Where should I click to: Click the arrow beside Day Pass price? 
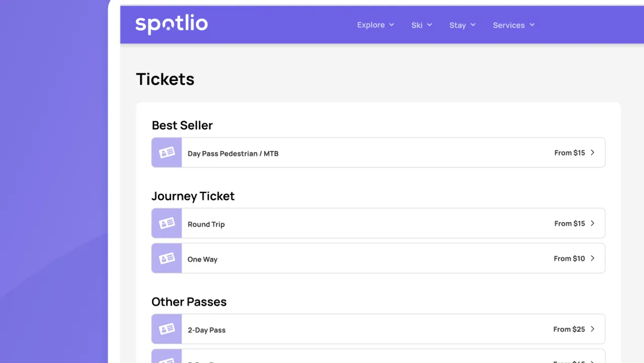tap(592, 153)
